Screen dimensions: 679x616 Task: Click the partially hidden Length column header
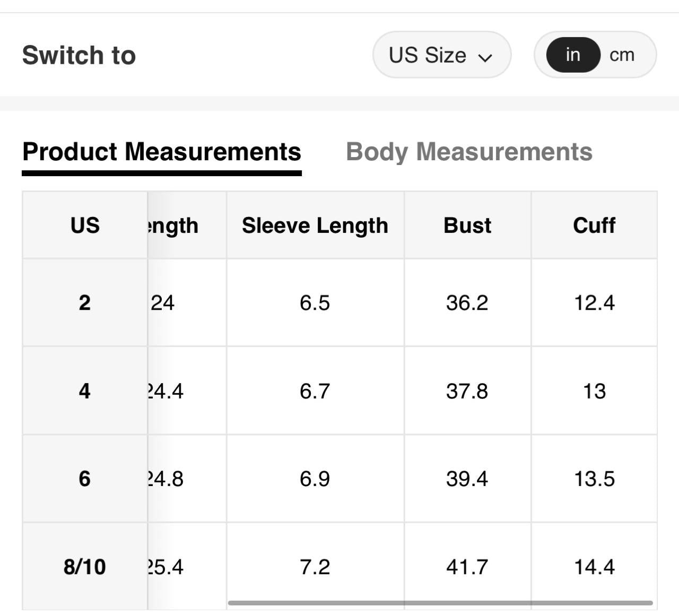(173, 225)
